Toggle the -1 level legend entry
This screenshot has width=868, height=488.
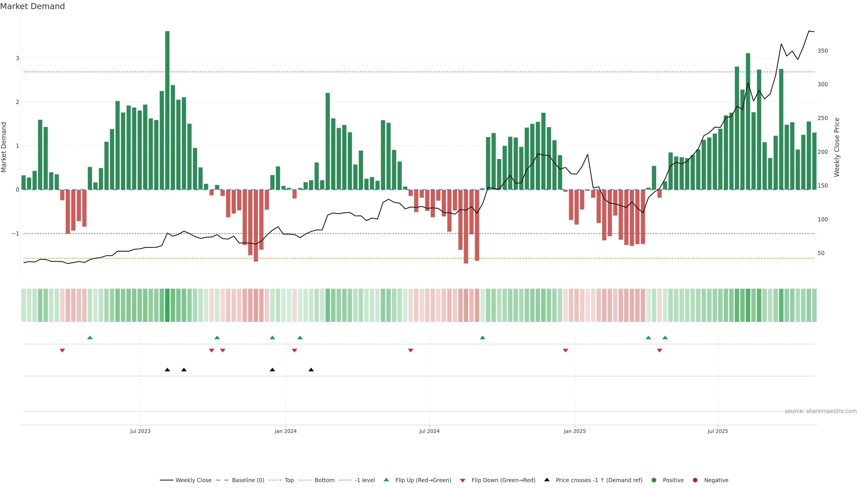click(365, 480)
